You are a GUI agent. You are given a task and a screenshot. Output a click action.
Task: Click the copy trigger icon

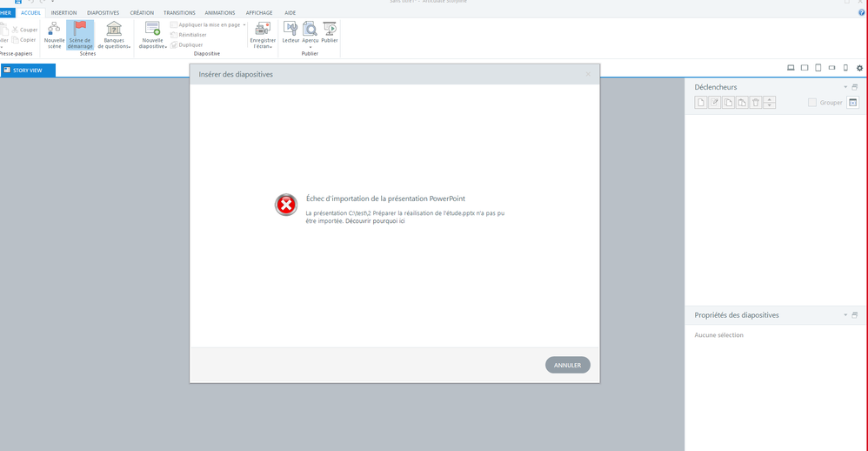click(x=729, y=103)
